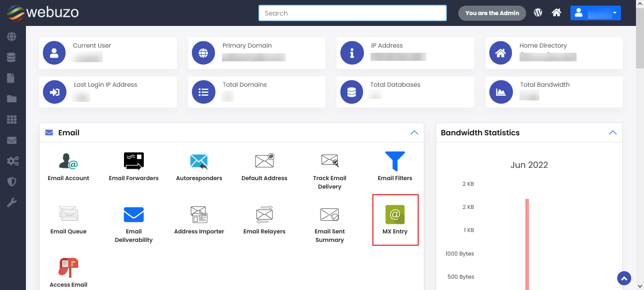The image size is (644, 290).
Task: Open the user account dropdown
Action: pos(595,13)
